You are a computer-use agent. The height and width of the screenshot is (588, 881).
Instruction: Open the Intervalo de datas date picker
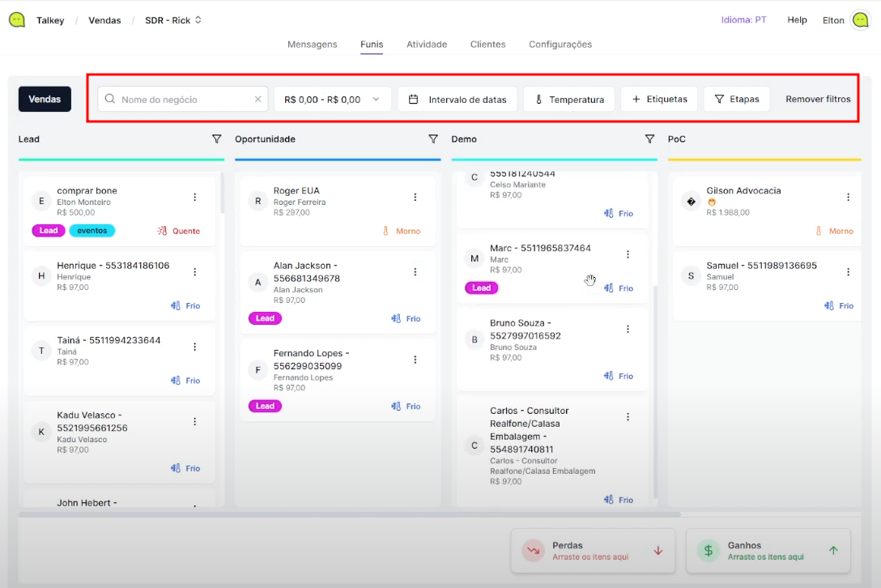[x=458, y=100]
